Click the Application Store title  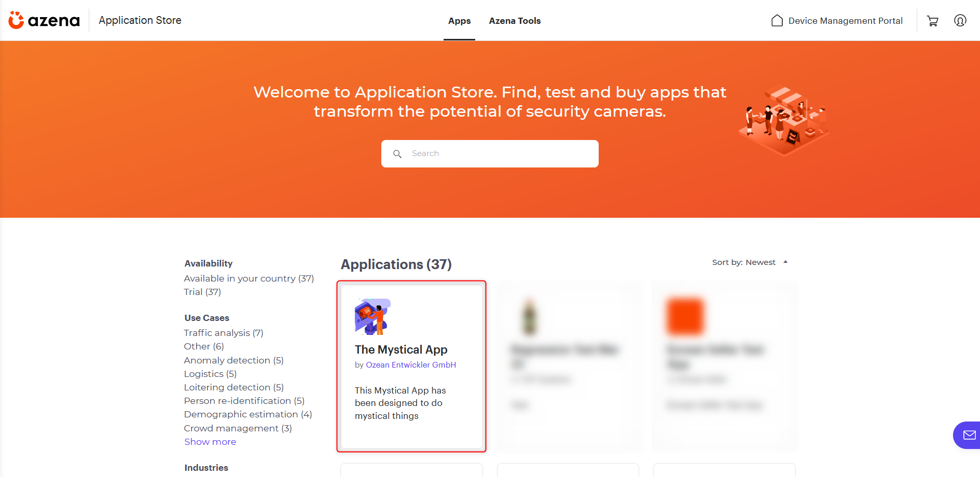pos(140,20)
